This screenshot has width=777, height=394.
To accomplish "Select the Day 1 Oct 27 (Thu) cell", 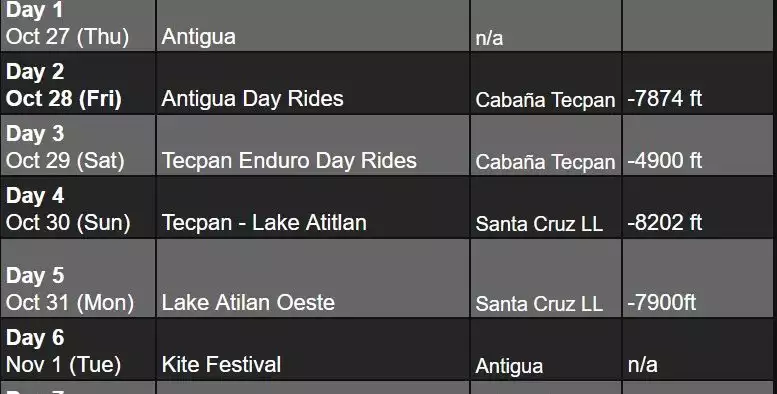I will [78, 25].
